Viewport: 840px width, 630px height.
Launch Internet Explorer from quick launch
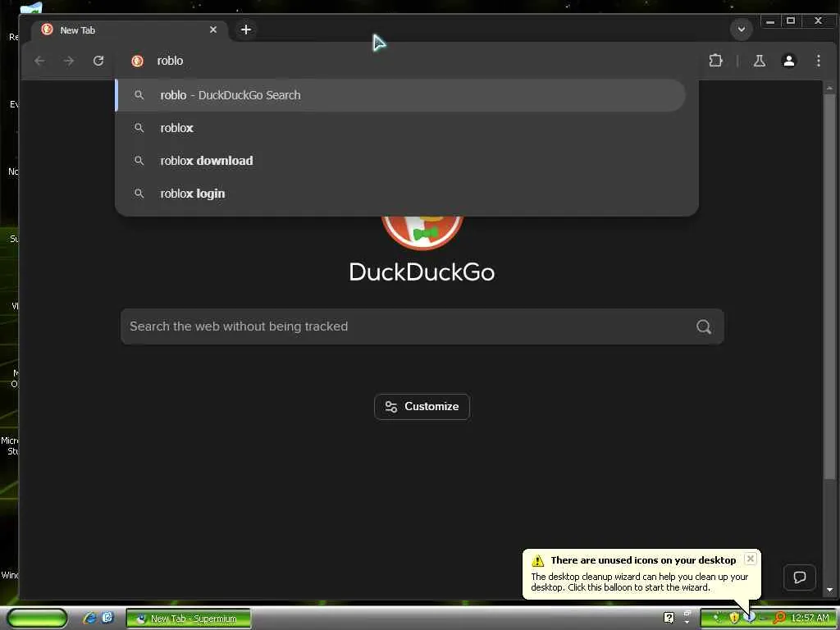[x=89, y=619]
